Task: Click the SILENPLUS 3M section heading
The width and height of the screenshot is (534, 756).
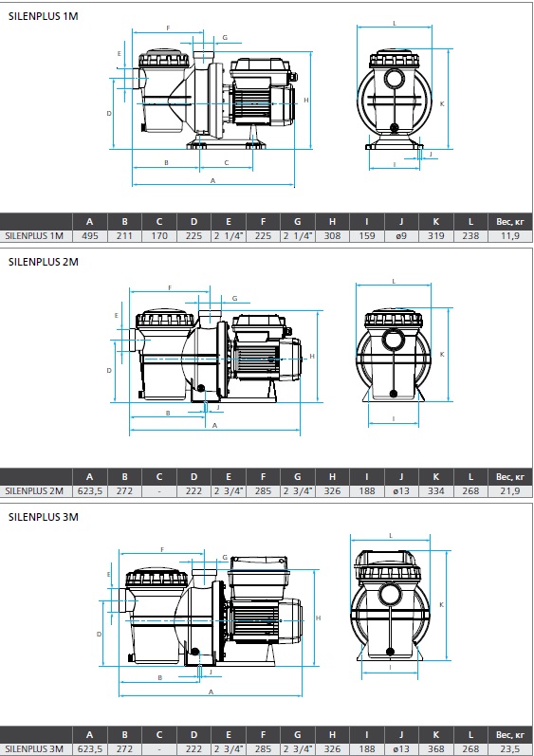Action: coord(44,517)
